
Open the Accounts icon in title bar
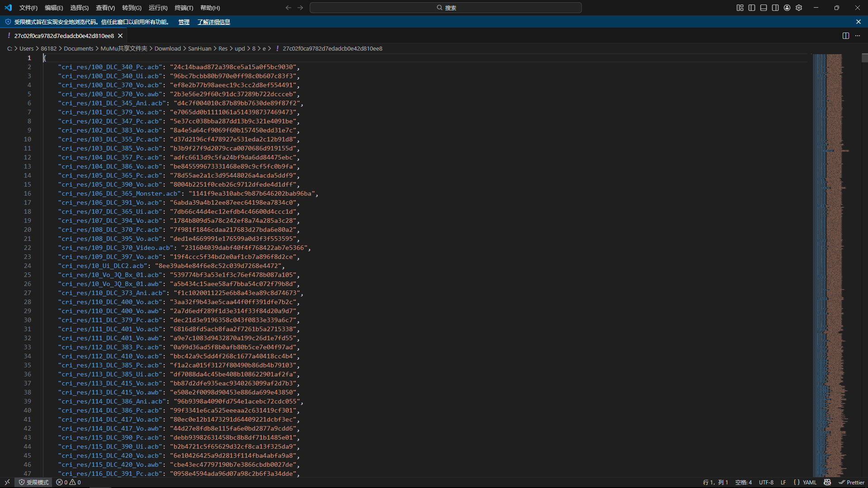(787, 8)
